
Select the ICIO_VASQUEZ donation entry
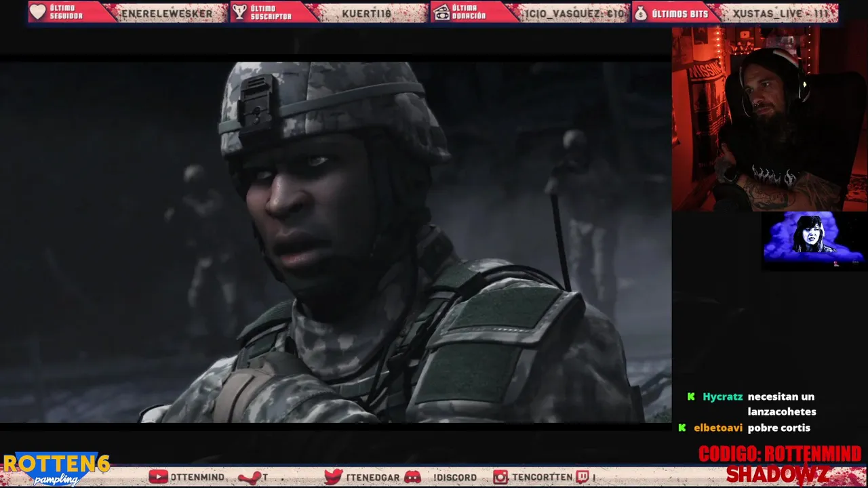click(x=574, y=13)
